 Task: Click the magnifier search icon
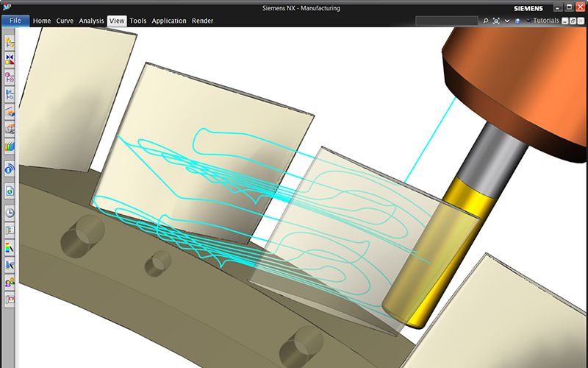486,21
